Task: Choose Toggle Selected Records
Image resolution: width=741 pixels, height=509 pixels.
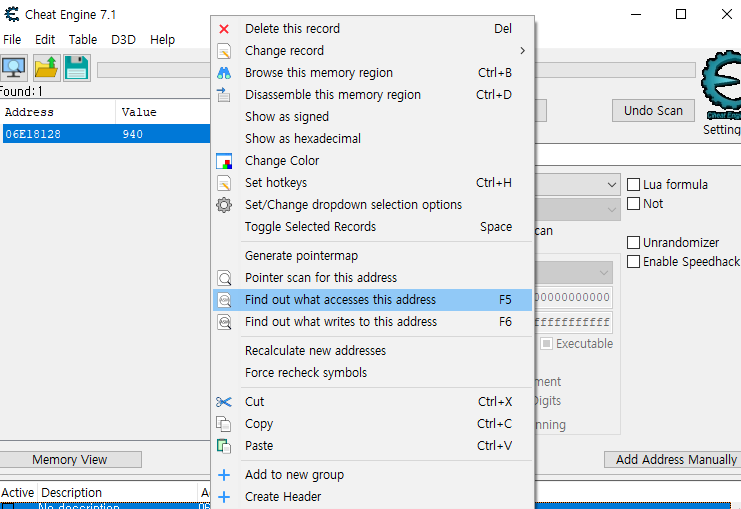Action: pyautogui.click(x=372, y=227)
